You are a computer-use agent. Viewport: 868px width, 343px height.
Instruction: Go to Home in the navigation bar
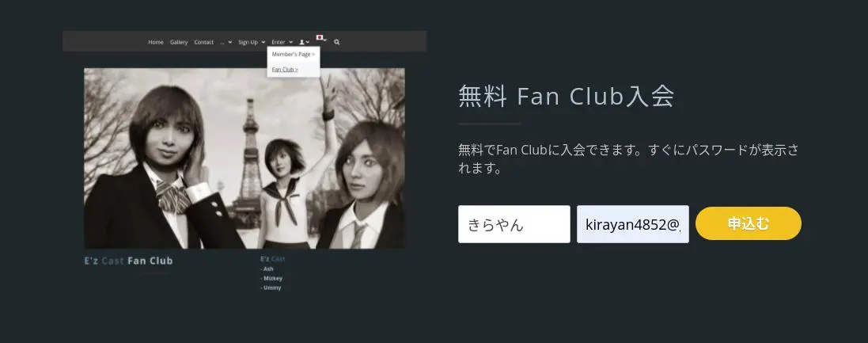(x=156, y=42)
